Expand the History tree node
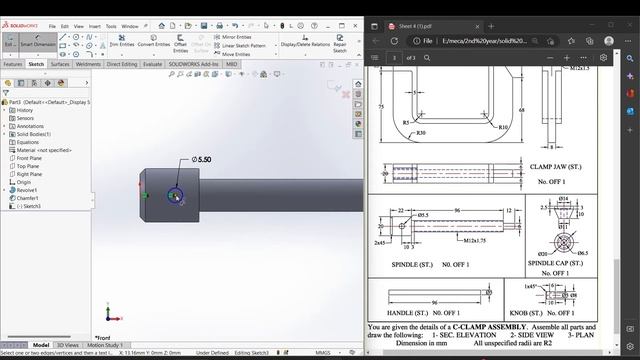Viewport: 640px width, 360px height. (4, 110)
